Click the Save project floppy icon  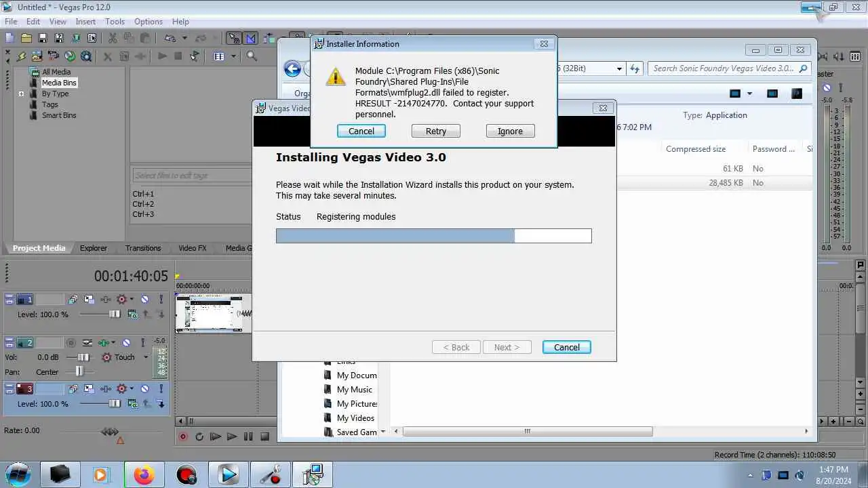pos(42,38)
